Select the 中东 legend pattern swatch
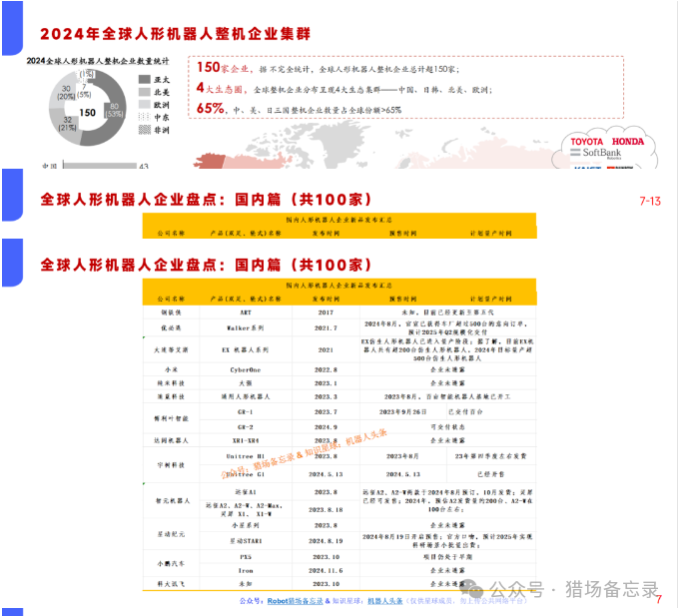Screen dimensions: 680x616 click(x=145, y=117)
